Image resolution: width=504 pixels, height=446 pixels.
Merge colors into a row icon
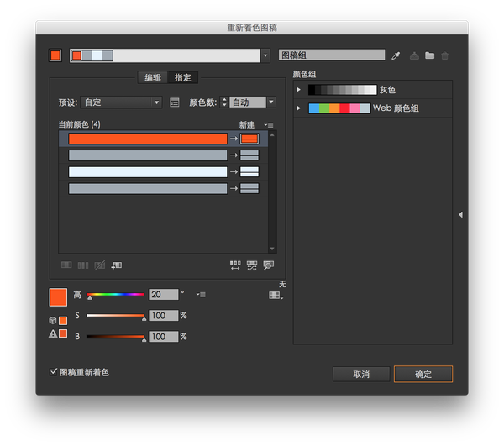pos(66,265)
